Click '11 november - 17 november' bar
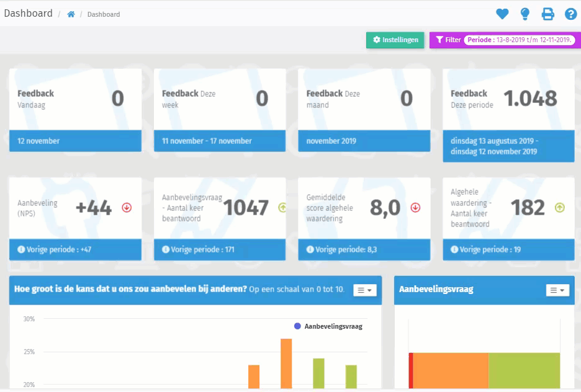Viewport: 581px width, 392px height. (220, 141)
